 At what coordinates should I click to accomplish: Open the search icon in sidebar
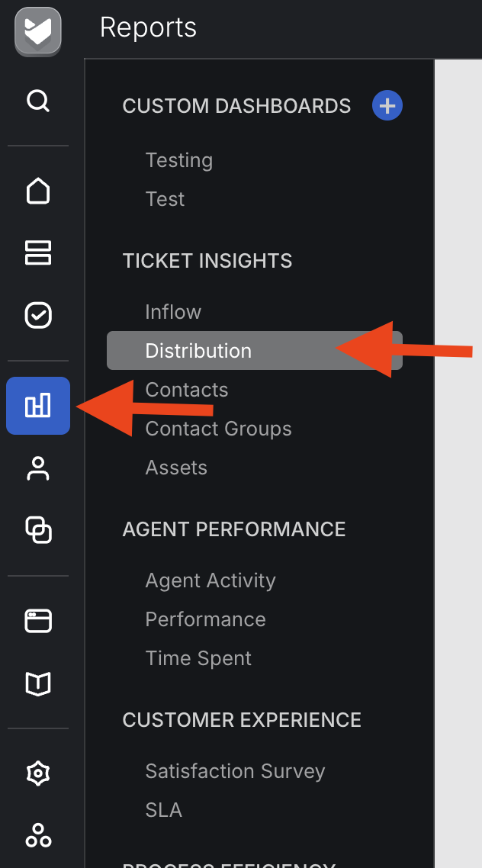click(x=38, y=101)
